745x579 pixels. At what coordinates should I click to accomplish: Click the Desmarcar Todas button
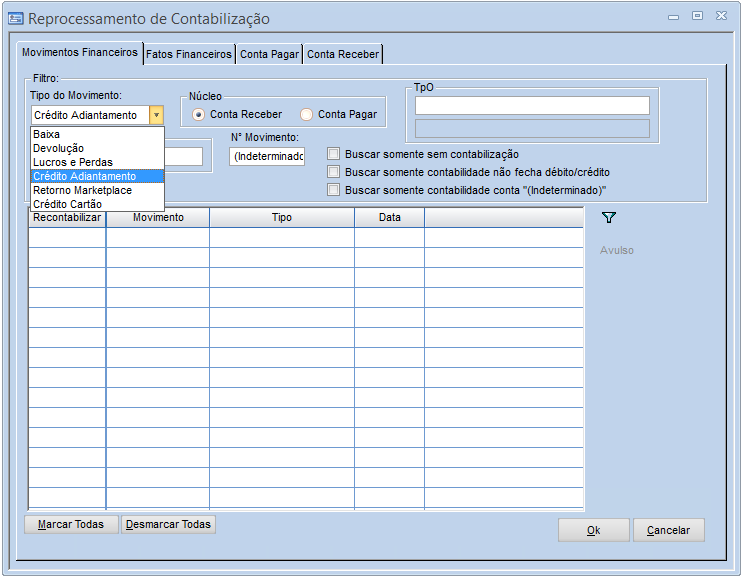point(168,524)
